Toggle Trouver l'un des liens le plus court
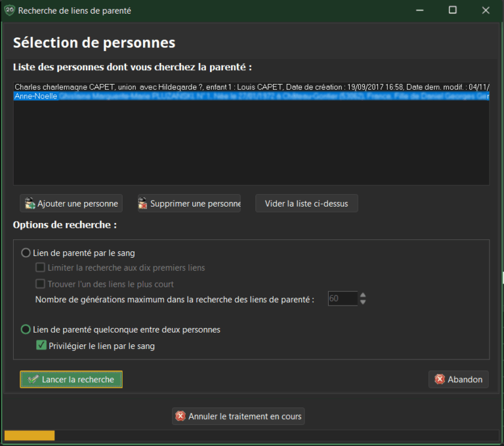This screenshot has width=504, height=446. click(41, 284)
